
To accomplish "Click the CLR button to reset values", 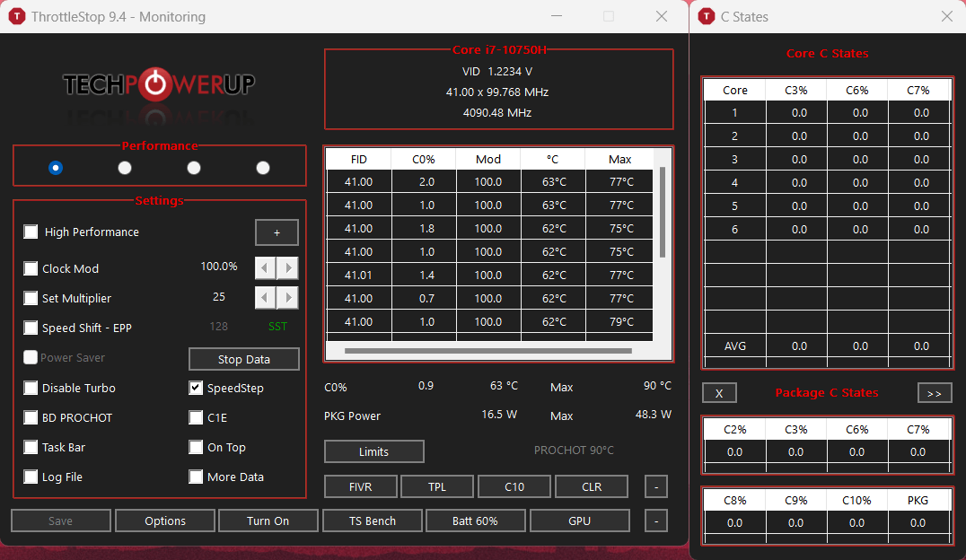I will (592, 486).
